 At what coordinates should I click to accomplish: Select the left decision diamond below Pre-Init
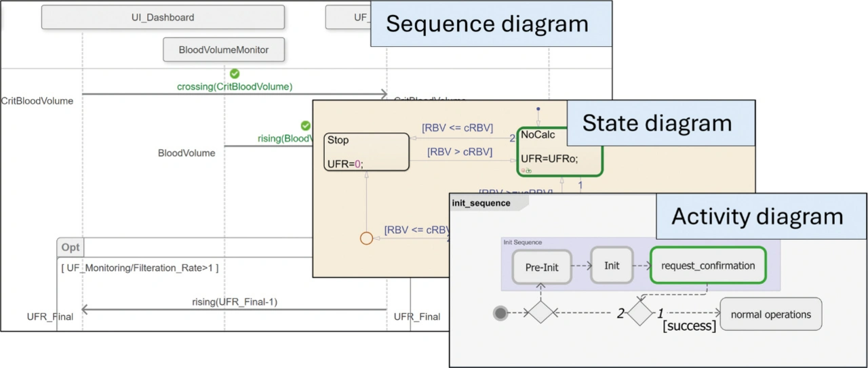point(540,312)
